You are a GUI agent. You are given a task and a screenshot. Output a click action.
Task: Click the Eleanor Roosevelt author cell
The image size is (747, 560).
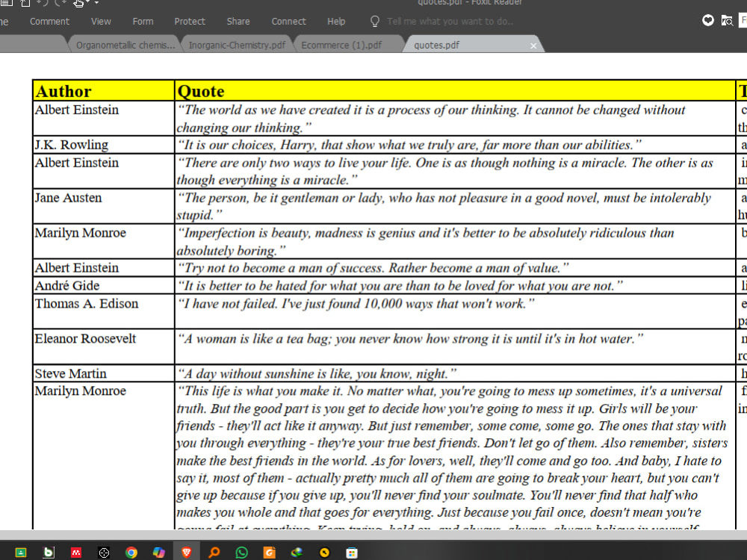coord(103,346)
